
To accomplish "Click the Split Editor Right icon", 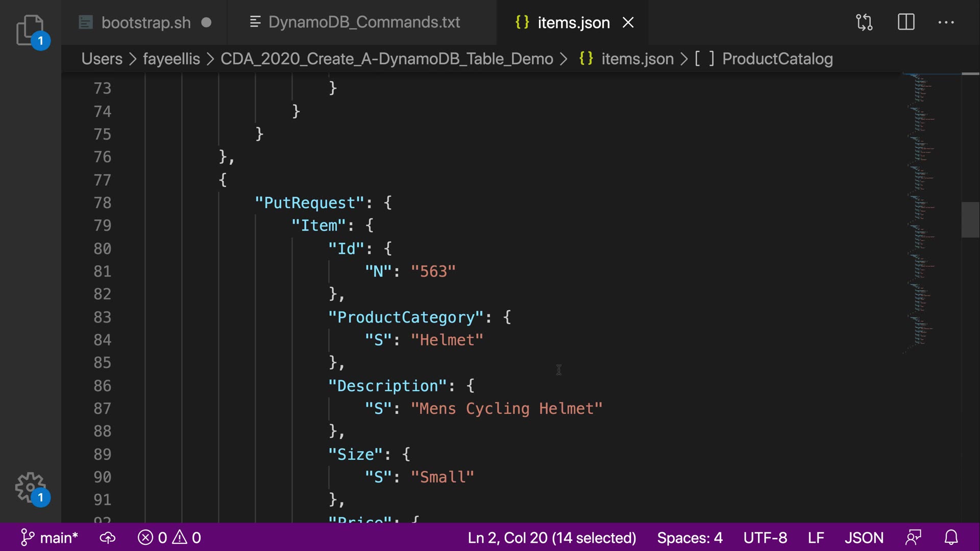I will (x=906, y=22).
